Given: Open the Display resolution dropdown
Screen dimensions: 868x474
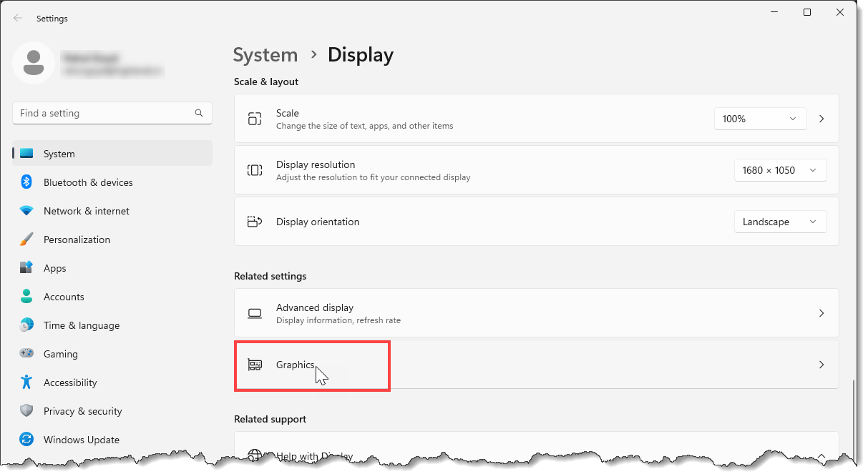Looking at the screenshot, I should pyautogui.click(x=780, y=170).
